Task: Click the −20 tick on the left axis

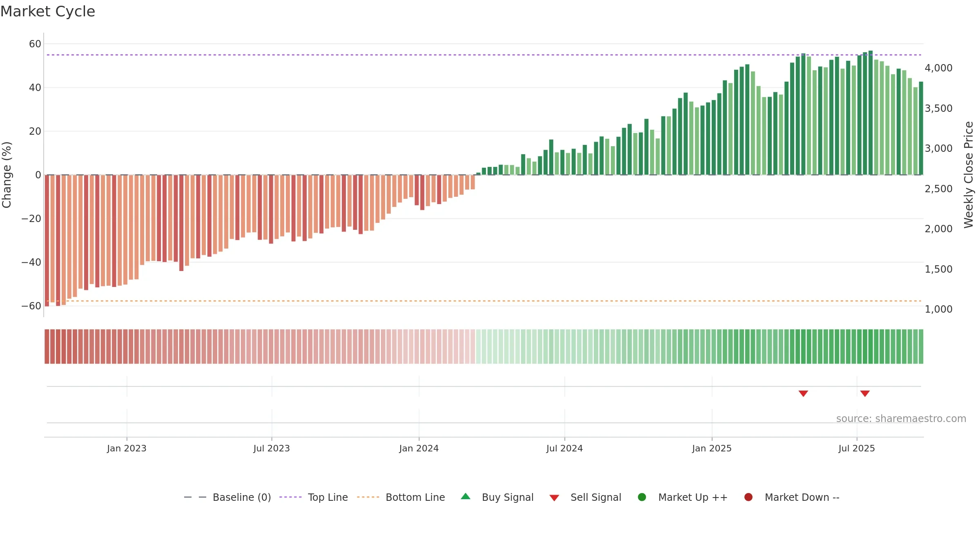Action: (31, 218)
